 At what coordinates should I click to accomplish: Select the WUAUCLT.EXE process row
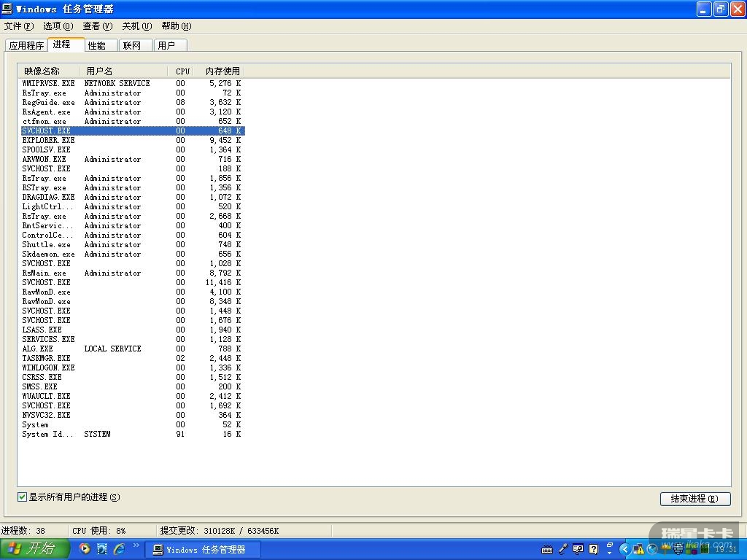133,396
